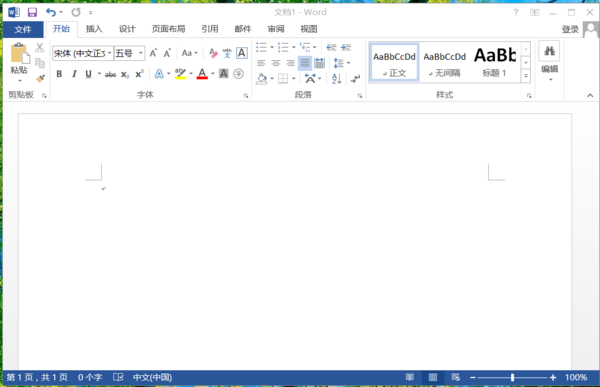Open the font name 宋体 dropdown
600x387 pixels.
point(109,53)
